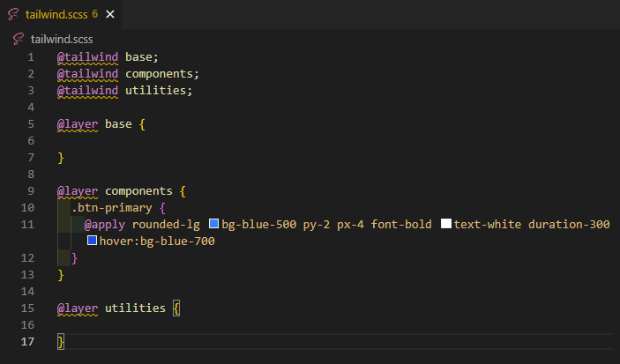
Task: Open color picker for hover:bg-blue-700 swatch
Action: 92,241
